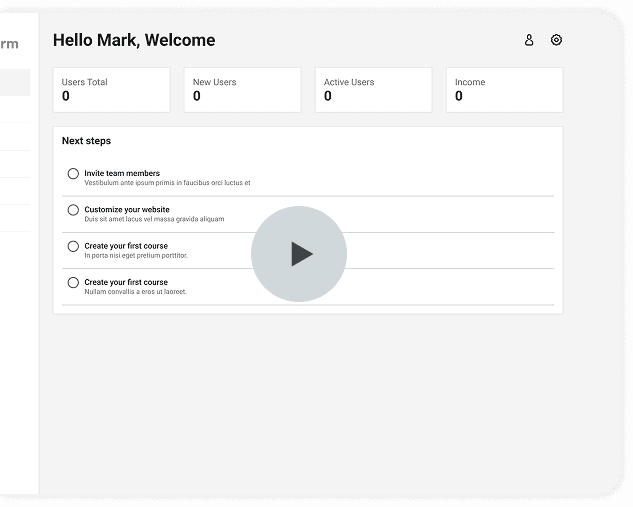Open the user profile icon
The image size is (633, 507).
tap(529, 40)
